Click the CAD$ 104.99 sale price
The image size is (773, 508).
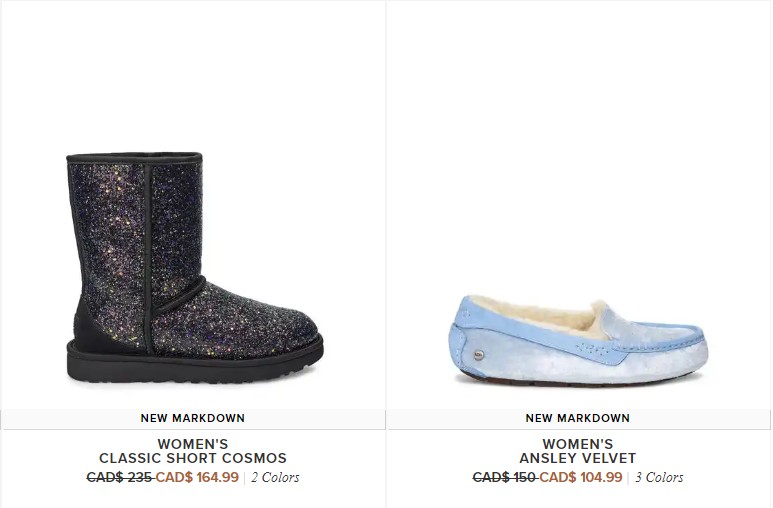point(581,477)
